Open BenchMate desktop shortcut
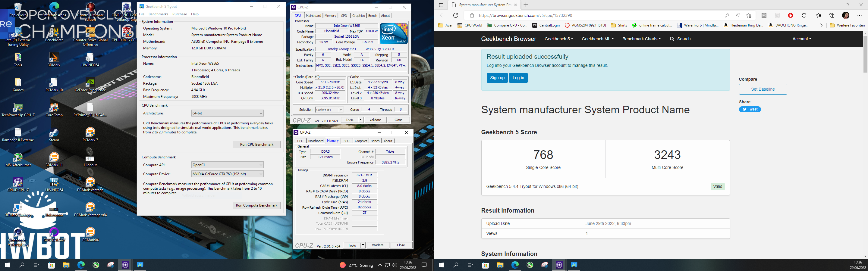Image resolution: width=868 pixels, height=271 pixels. [54, 35]
